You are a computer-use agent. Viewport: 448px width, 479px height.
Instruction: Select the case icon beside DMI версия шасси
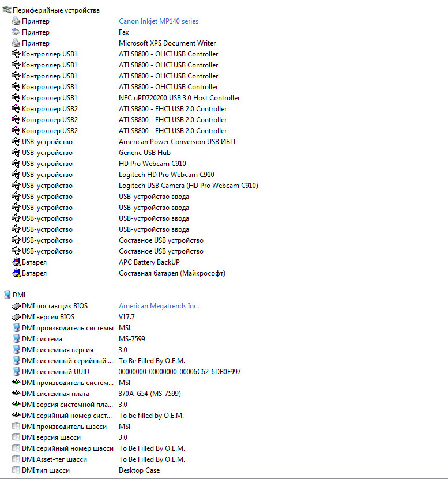tap(16, 437)
